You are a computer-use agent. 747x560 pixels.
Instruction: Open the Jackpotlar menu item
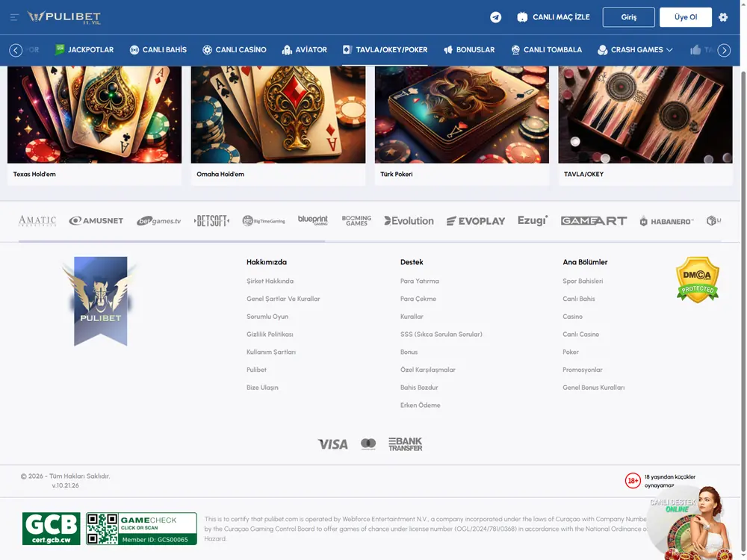84,50
